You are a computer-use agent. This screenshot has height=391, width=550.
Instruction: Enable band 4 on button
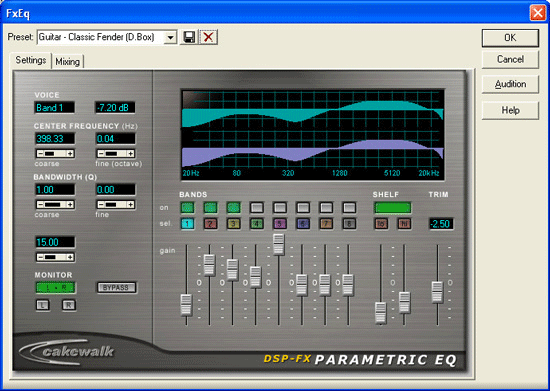coord(256,208)
